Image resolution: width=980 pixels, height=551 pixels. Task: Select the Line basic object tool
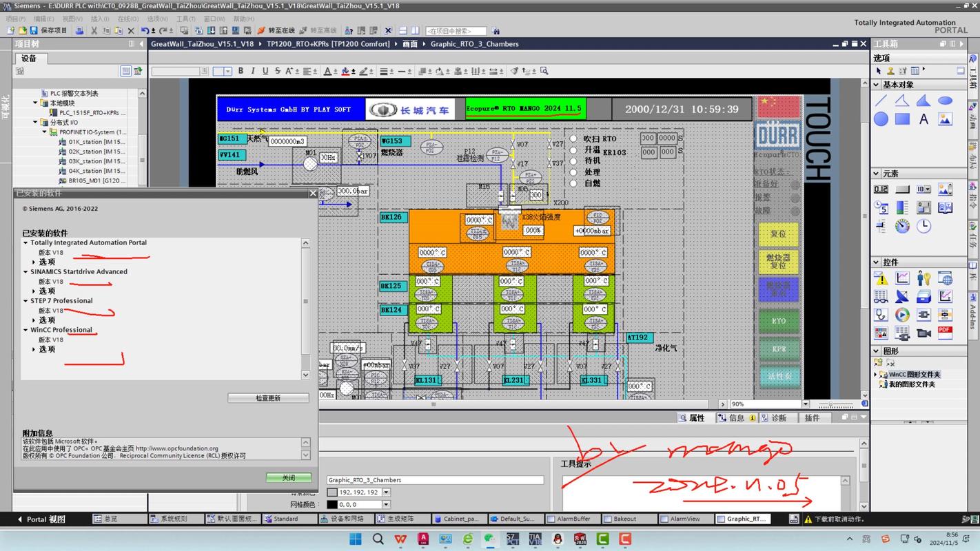coord(881,101)
